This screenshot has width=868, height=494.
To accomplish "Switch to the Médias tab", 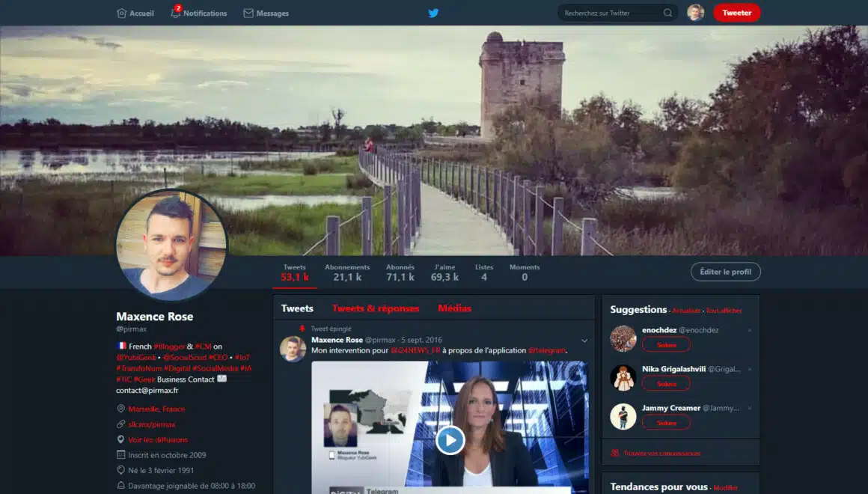I will point(455,308).
